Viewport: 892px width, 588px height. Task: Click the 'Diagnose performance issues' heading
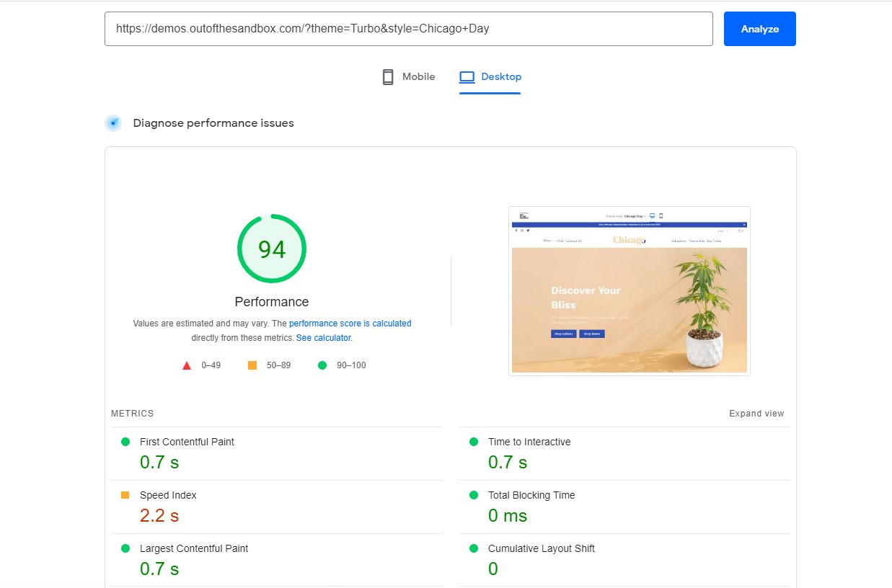pyautogui.click(x=213, y=123)
